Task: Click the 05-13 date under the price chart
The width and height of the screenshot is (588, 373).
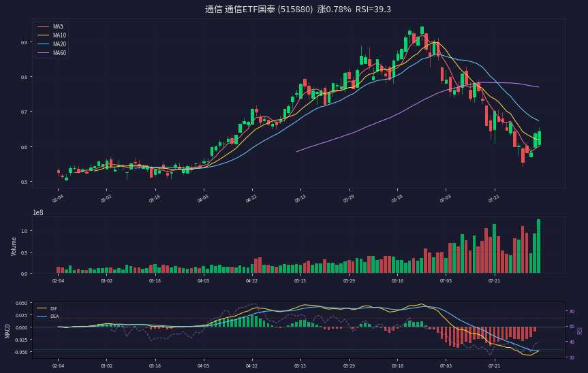Action: (300, 199)
